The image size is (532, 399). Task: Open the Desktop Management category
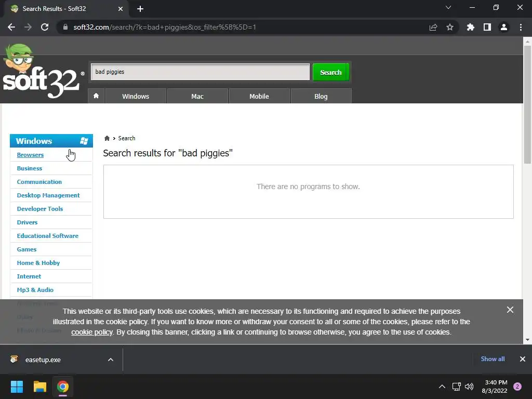(x=48, y=195)
